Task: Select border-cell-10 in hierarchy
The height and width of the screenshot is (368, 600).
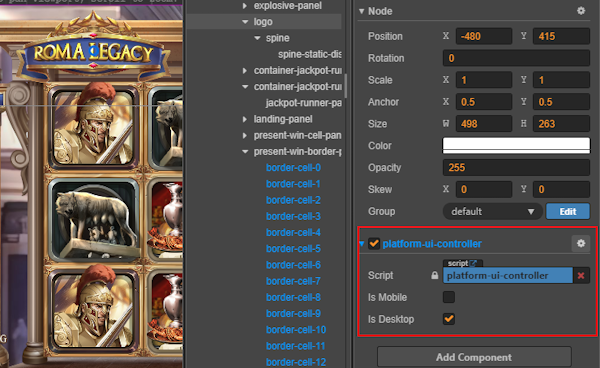Action: (296, 330)
